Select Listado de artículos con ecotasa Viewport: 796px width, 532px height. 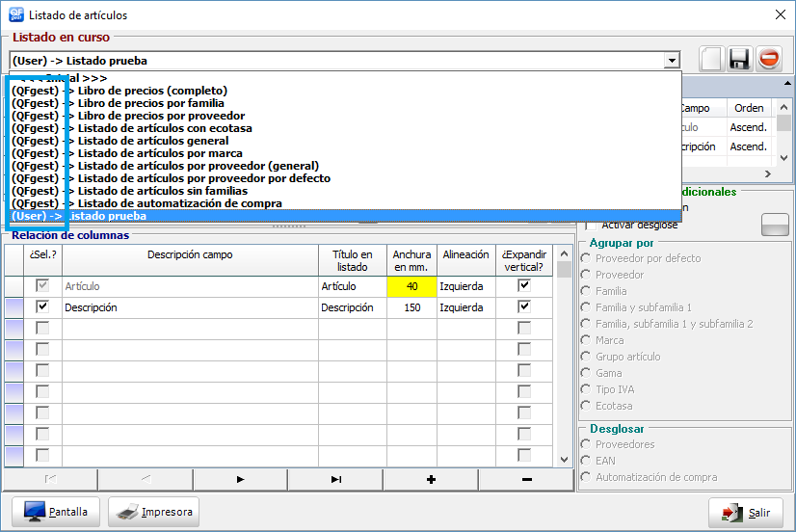pos(345,128)
